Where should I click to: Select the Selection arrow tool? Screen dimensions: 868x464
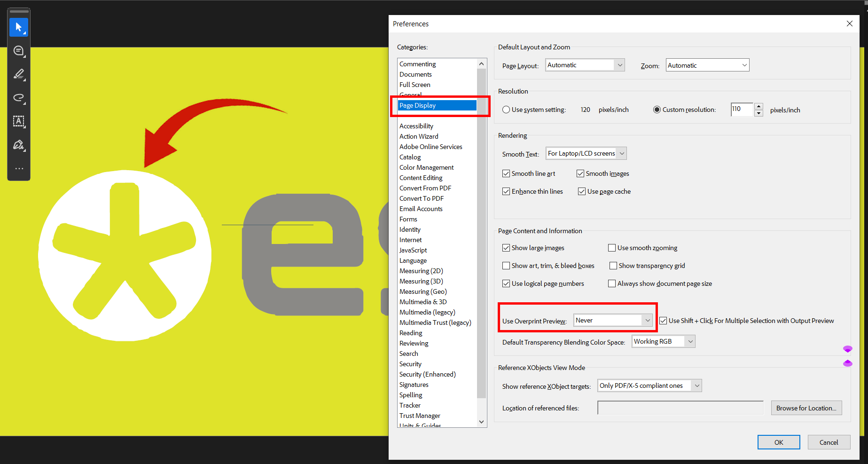click(19, 27)
